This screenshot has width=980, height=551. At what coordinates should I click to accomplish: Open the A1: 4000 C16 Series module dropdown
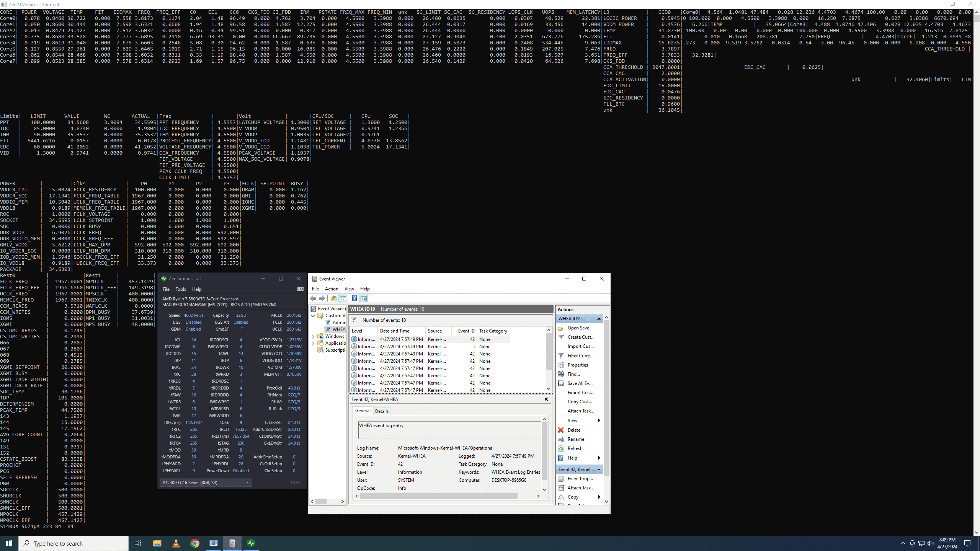[x=206, y=483]
